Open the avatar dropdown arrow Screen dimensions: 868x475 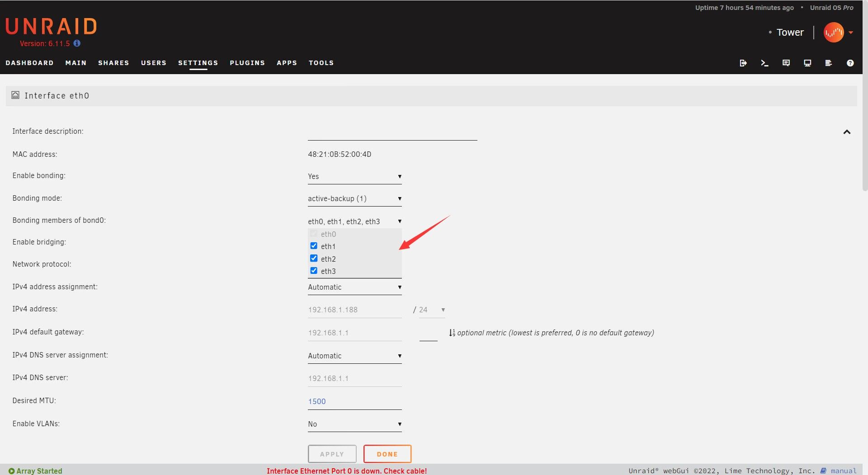(x=851, y=33)
